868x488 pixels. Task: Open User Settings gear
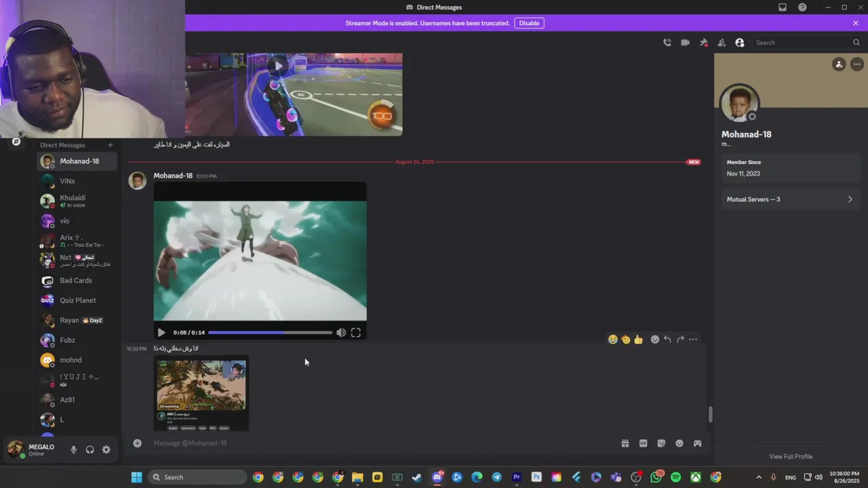[106, 449]
